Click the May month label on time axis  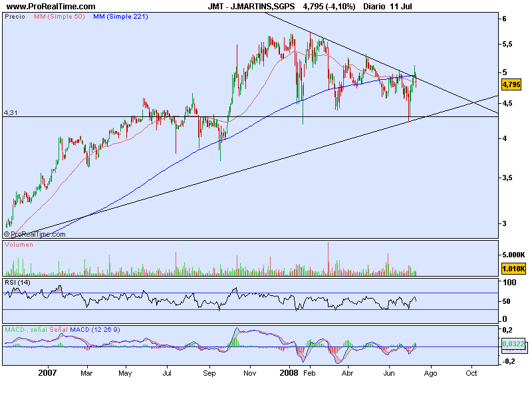tap(125, 373)
